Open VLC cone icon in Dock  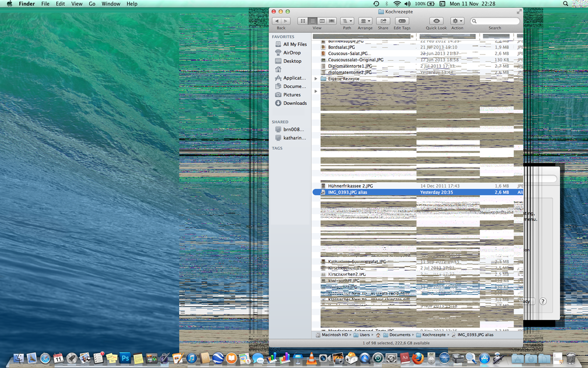(x=311, y=358)
